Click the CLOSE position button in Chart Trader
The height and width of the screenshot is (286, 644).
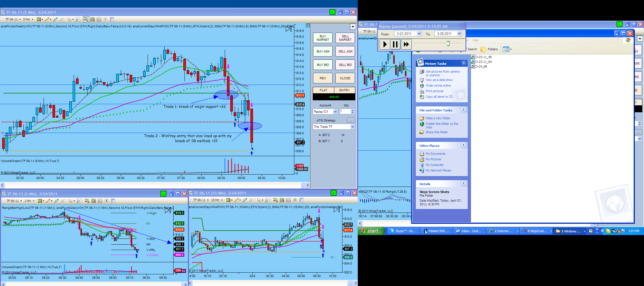pos(345,78)
